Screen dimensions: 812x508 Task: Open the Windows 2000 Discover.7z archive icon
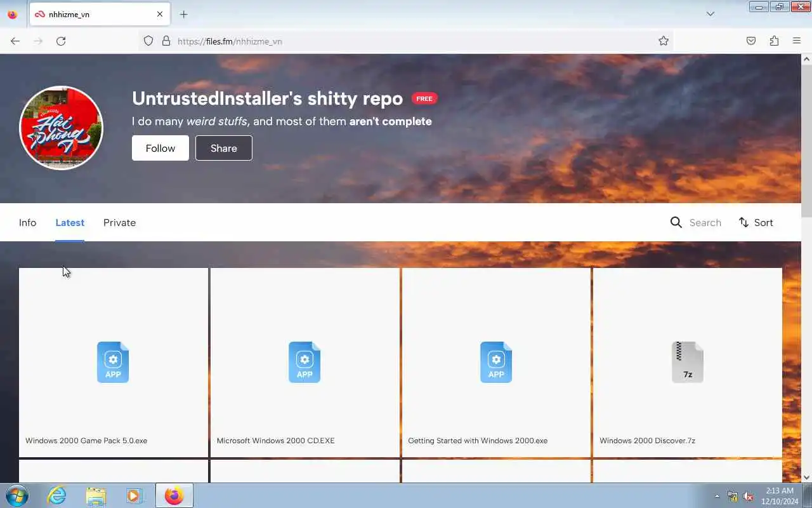click(x=688, y=362)
